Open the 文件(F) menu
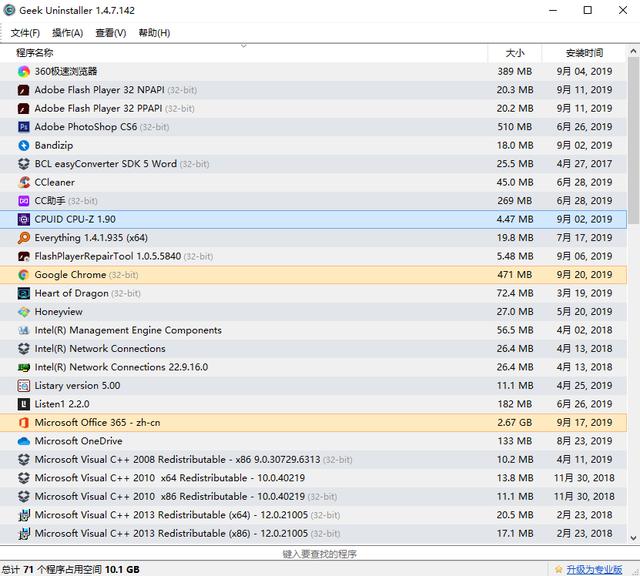This screenshot has width=640, height=576. (25, 33)
